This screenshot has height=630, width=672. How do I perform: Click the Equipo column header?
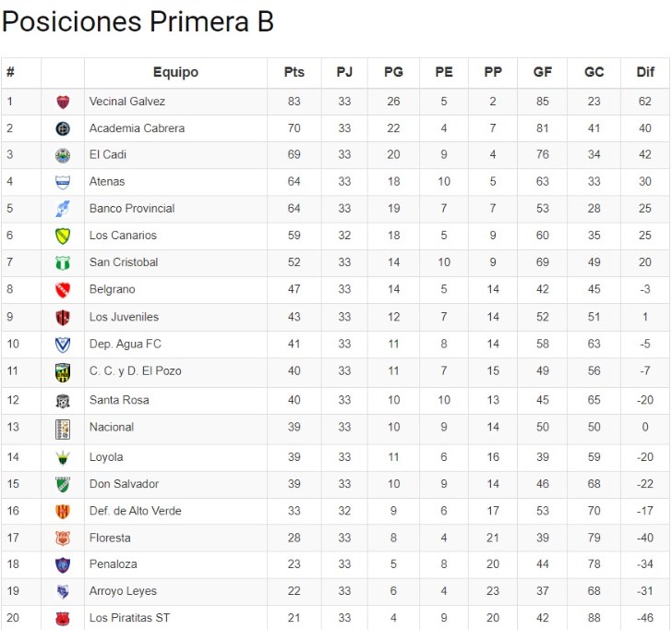175,72
